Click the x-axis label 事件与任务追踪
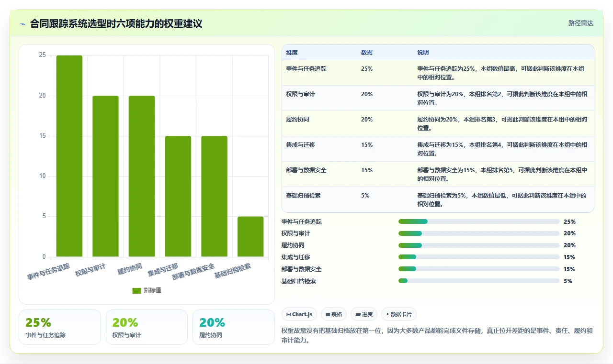 [x=49, y=271]
